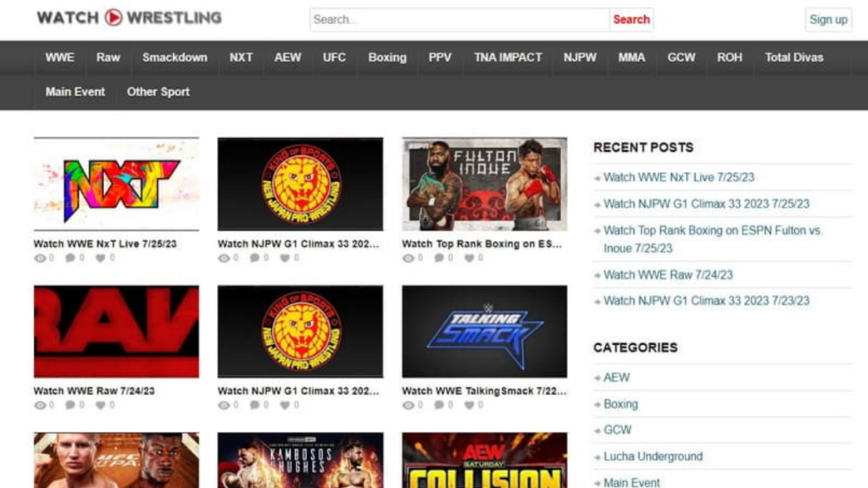Select MMA in navigation bar
868x488 pixels.
tap(632, 58)
